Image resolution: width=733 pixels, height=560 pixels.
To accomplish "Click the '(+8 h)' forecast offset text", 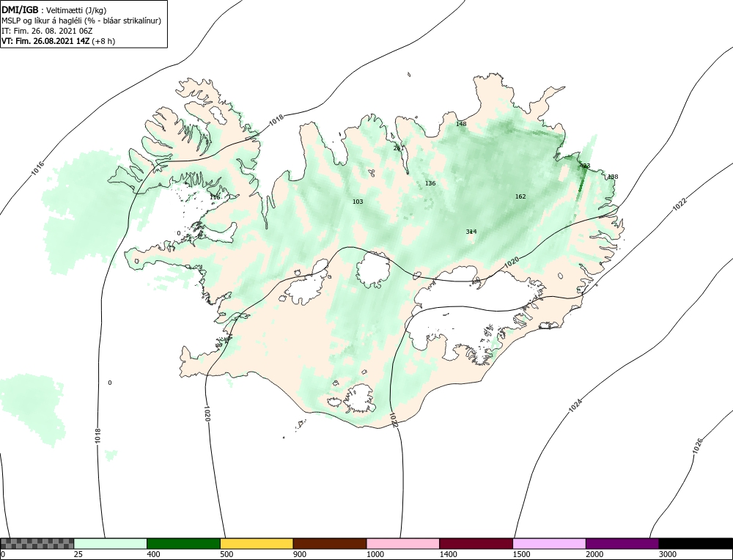I will [x=104, y=41].
